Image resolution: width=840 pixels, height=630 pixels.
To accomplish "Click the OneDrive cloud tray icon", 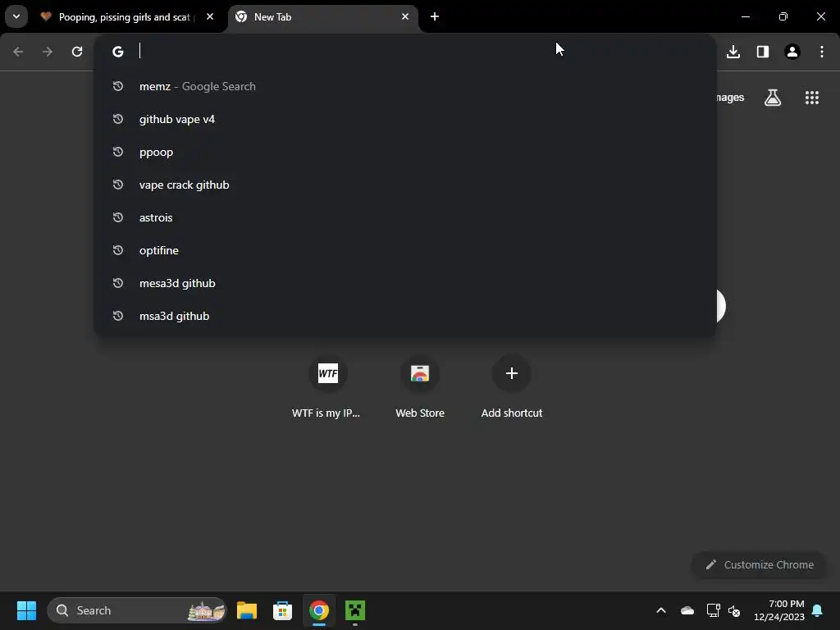I will (x=687, y=610).
